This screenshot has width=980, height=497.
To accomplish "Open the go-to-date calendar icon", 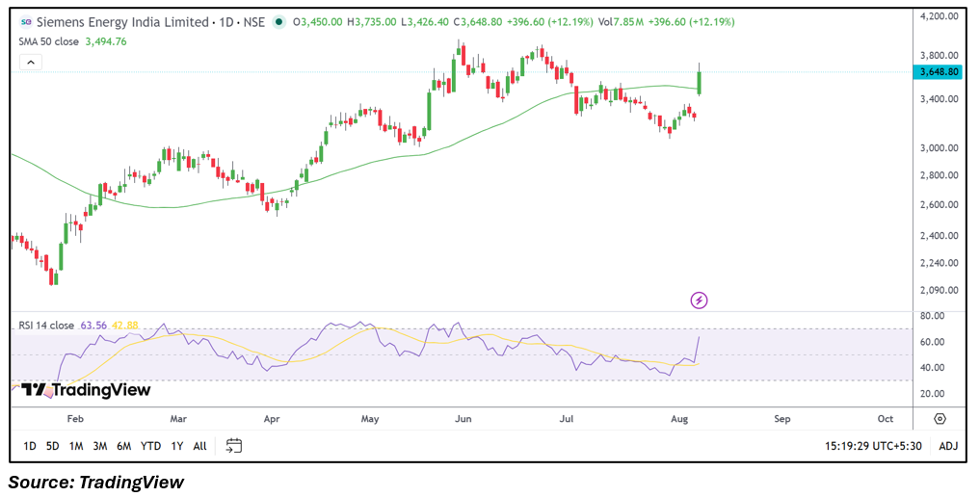I will pos(234,446).
